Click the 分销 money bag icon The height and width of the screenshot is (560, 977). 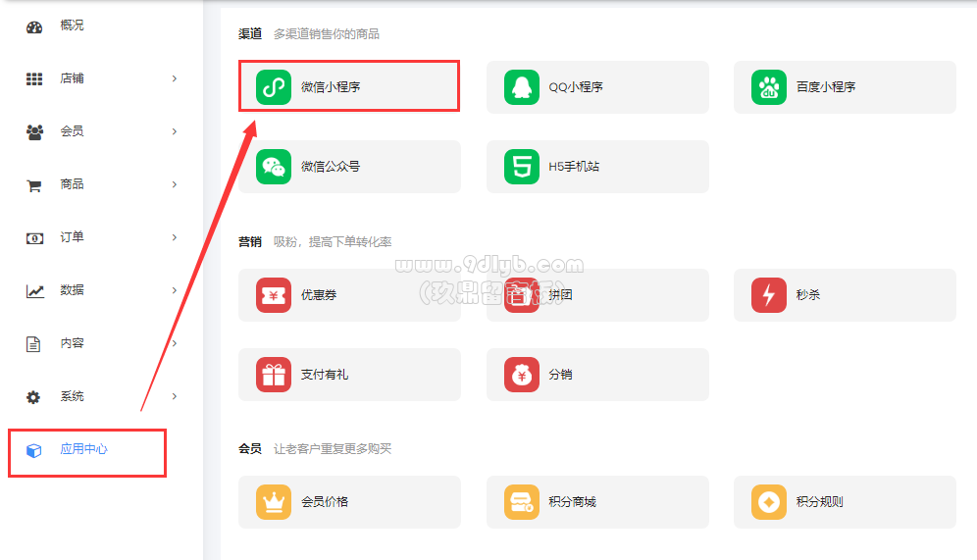click(522, 375)
